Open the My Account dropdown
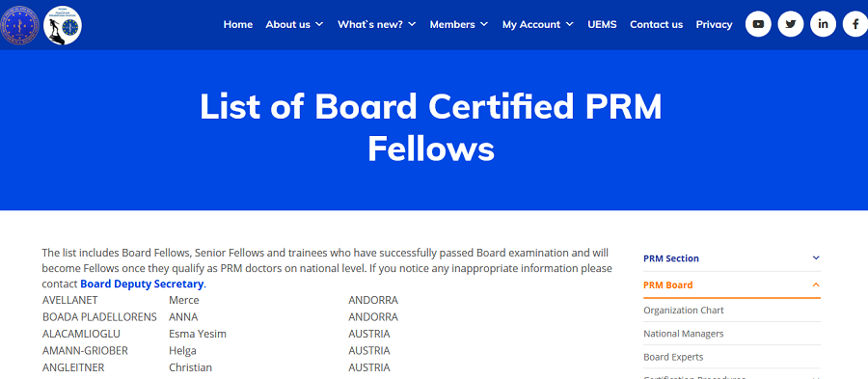The image size is (868, 379). (537, 24)
